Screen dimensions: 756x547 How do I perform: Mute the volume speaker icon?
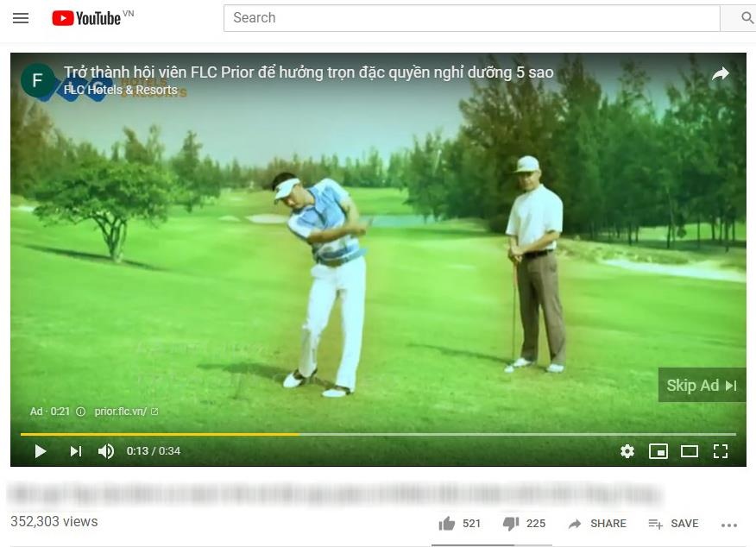click(106, 451)
